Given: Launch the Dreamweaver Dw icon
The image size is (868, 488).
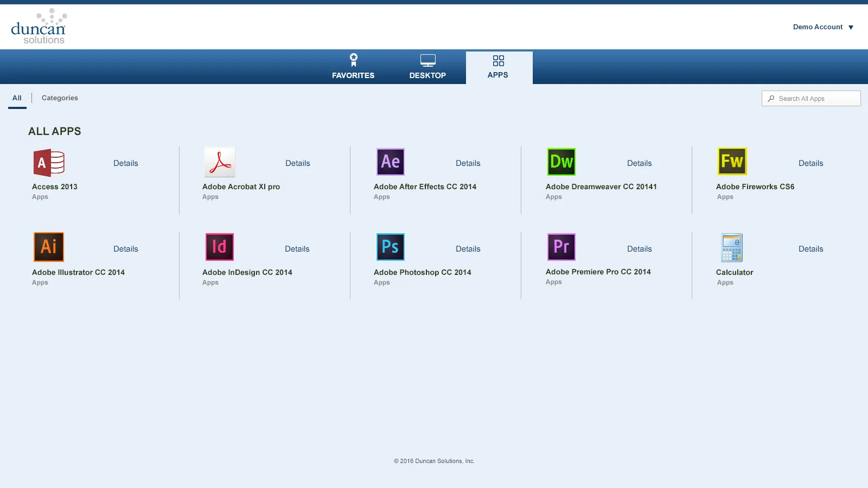Looking at the screenshot, I should 561,162.
